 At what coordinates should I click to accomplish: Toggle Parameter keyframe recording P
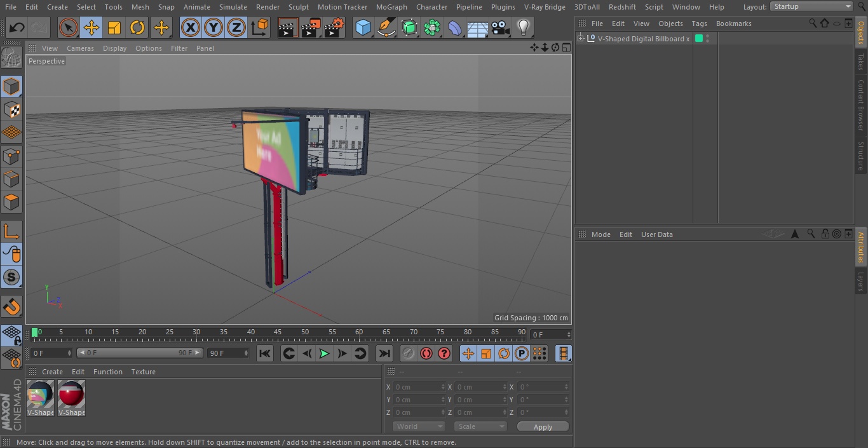(522, 353)
